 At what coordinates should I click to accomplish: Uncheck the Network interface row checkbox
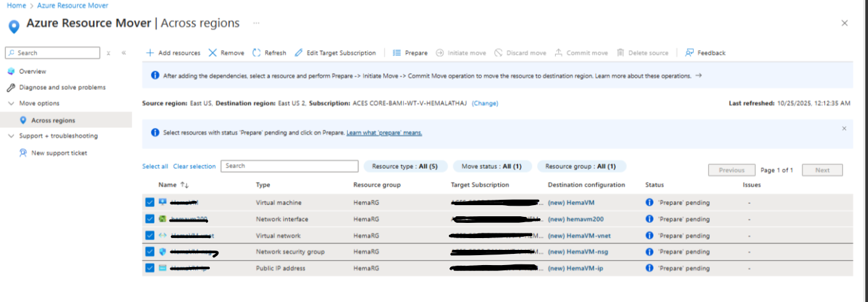tap(150, 219)
